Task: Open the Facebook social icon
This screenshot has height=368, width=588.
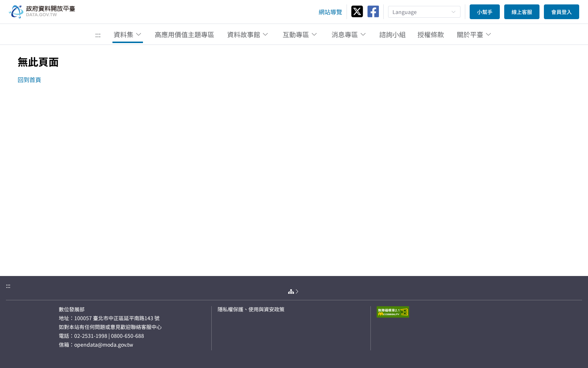Action: point(373,11)
